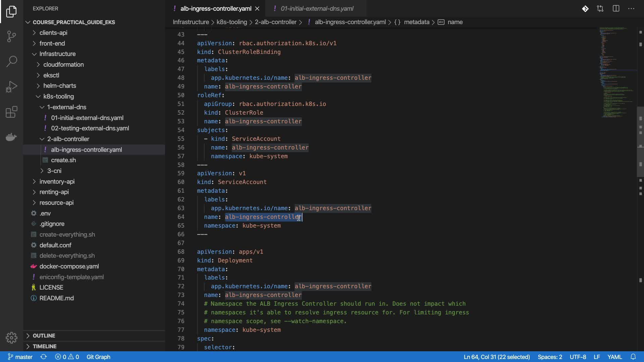Click the Synchronize Changes icon in the status bar
Image resolution: width=644 pixels, height=362 pixels.
(44, 357)
